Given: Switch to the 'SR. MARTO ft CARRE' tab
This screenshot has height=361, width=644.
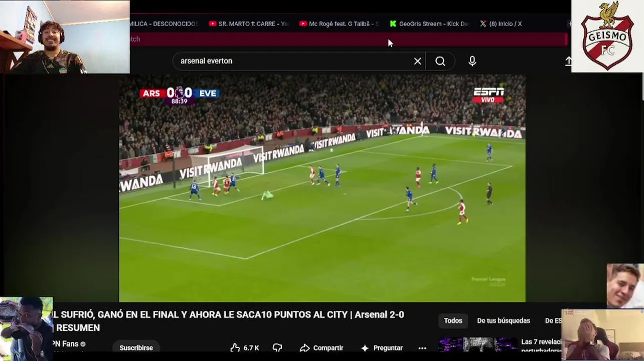Looking at the screenshot, I should click(x=249, y=24).
